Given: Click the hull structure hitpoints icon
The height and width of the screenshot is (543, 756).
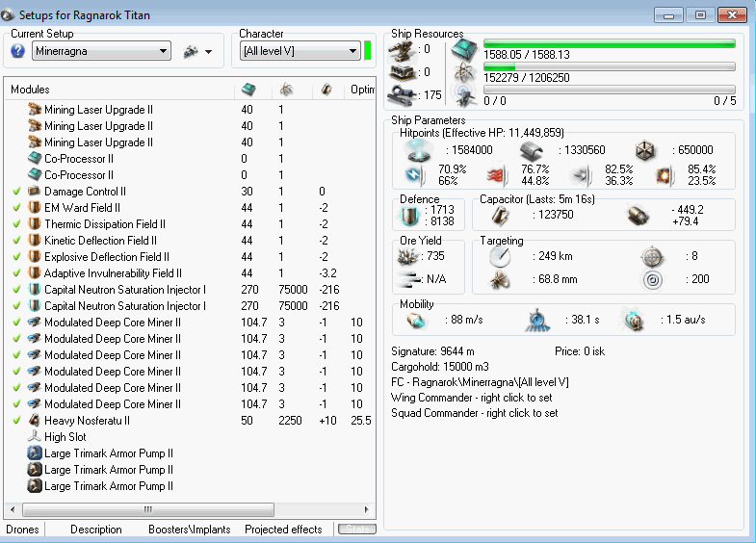Looking at the screenshot, I should pos(645,151).
